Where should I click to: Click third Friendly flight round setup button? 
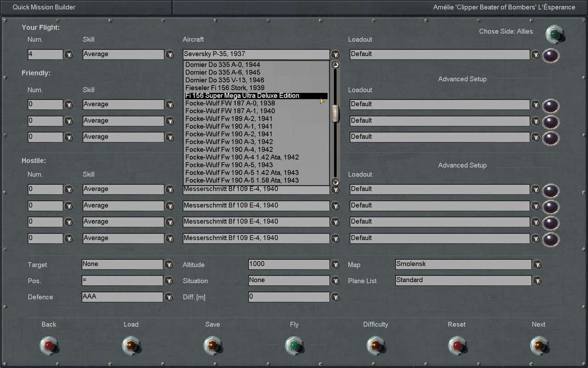pos(551,138)
